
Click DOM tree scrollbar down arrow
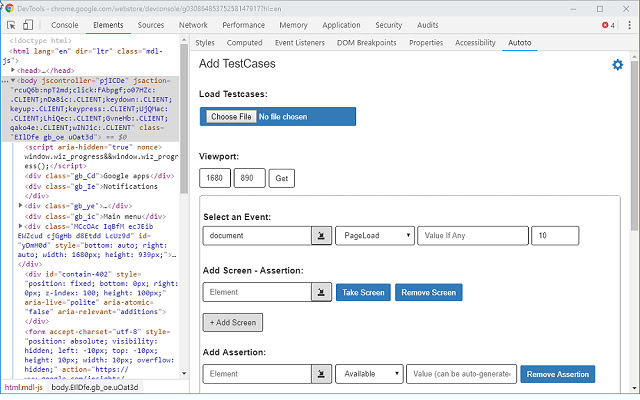point(184,373)
